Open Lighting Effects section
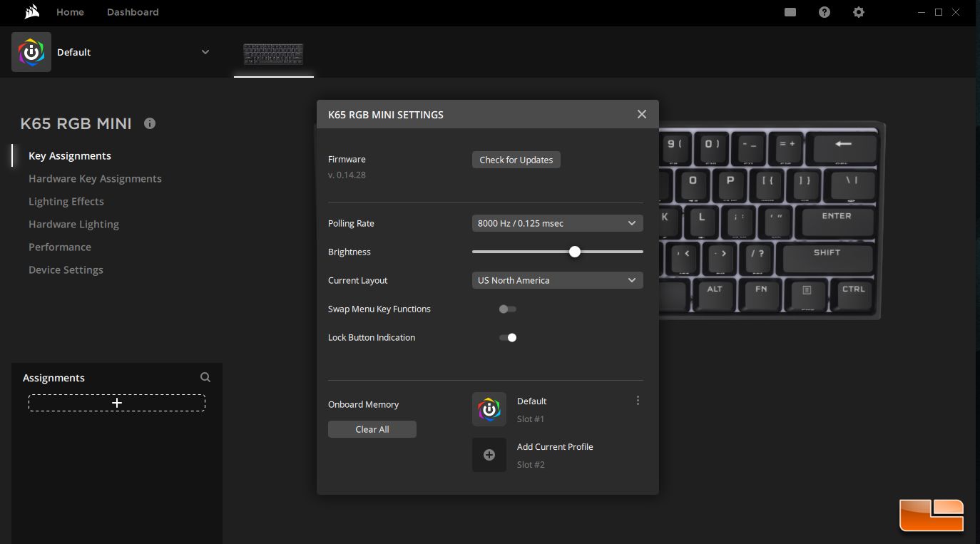 coord(66,201)
